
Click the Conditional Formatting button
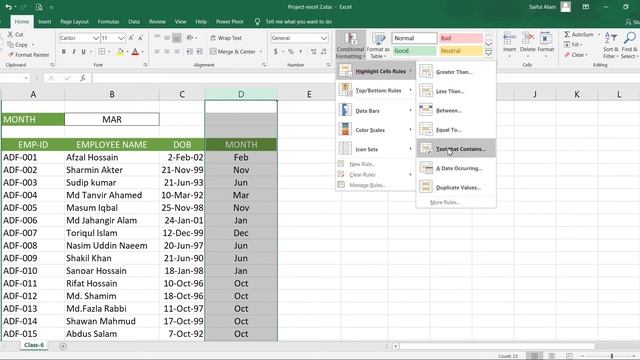coord(350,45)
